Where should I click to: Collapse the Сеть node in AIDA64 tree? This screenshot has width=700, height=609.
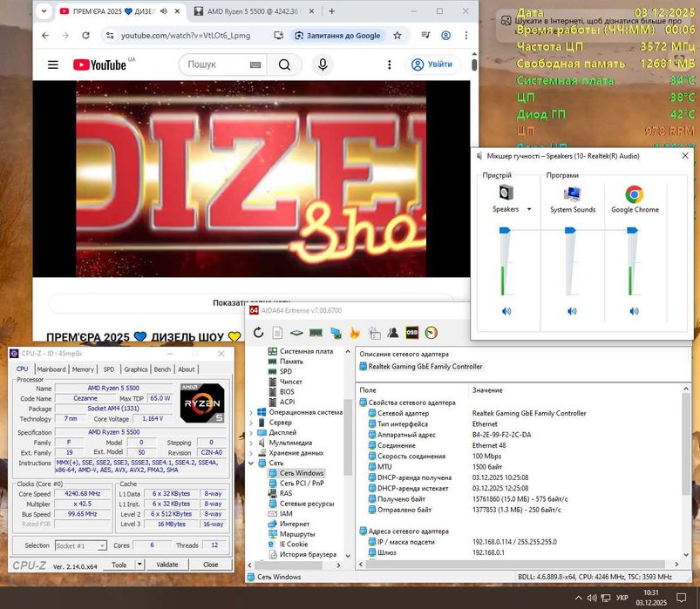(251, 464)
